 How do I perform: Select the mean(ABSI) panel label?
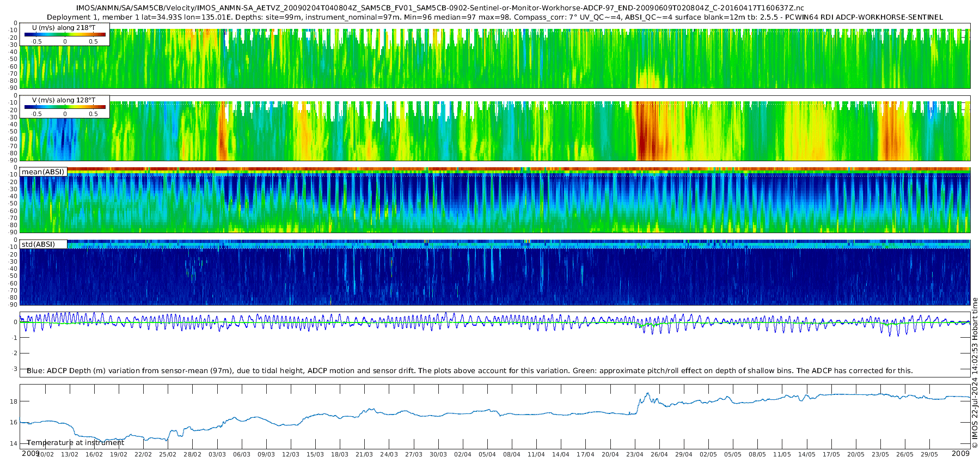[x=44, y=172]
